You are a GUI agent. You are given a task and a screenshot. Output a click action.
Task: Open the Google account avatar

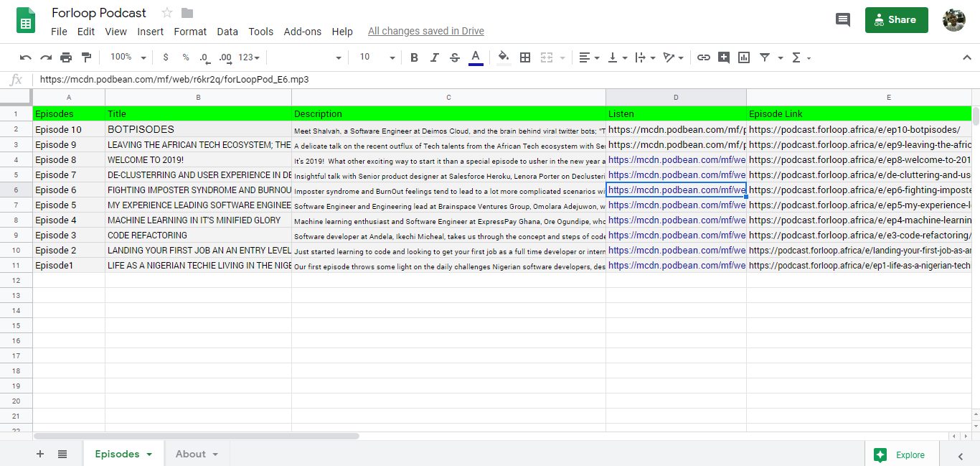coord(954,20)
